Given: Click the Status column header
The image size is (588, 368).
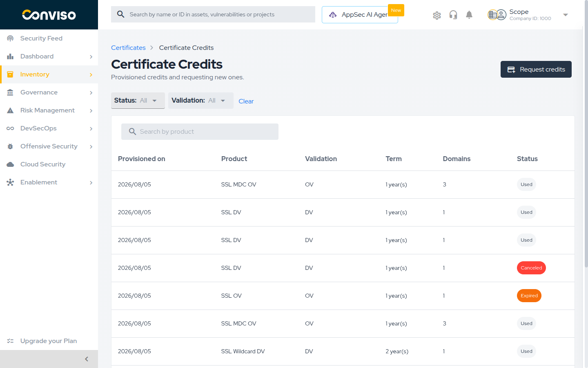Looking at the screenshot, I should coord(527,159).
